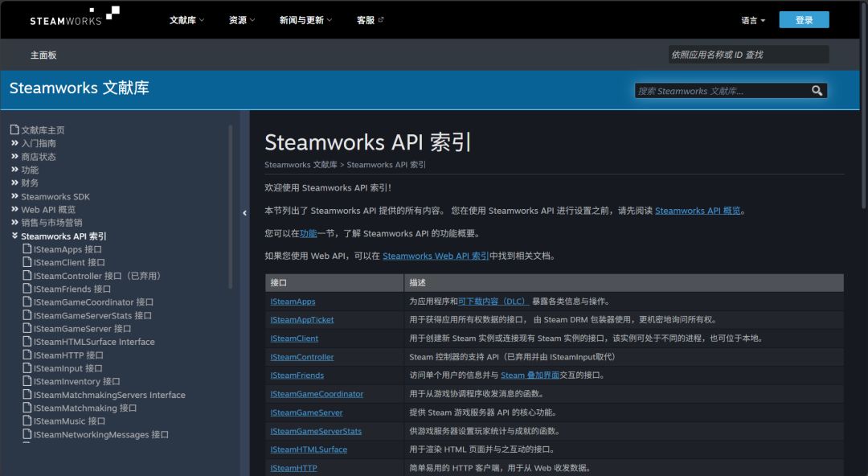Open the 语言 language dropdown

coord(753,20)
